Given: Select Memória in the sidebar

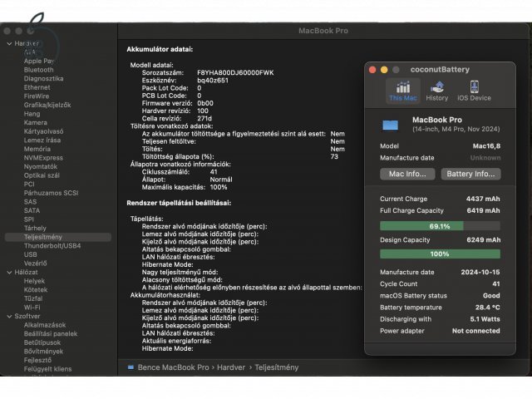Looking at the screenshot, I should pos(37,150).
